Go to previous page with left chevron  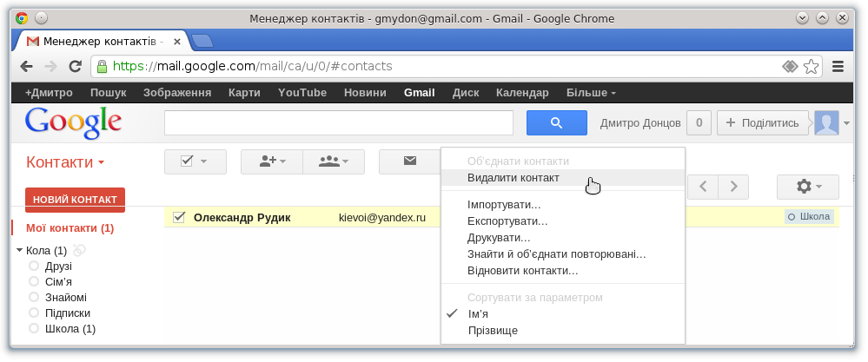coord(703,187)
